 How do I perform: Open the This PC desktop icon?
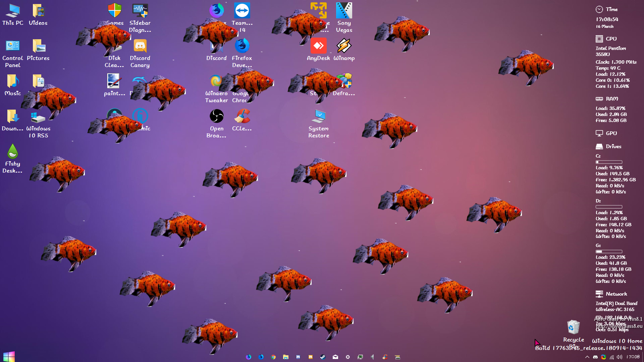[13, 15]
